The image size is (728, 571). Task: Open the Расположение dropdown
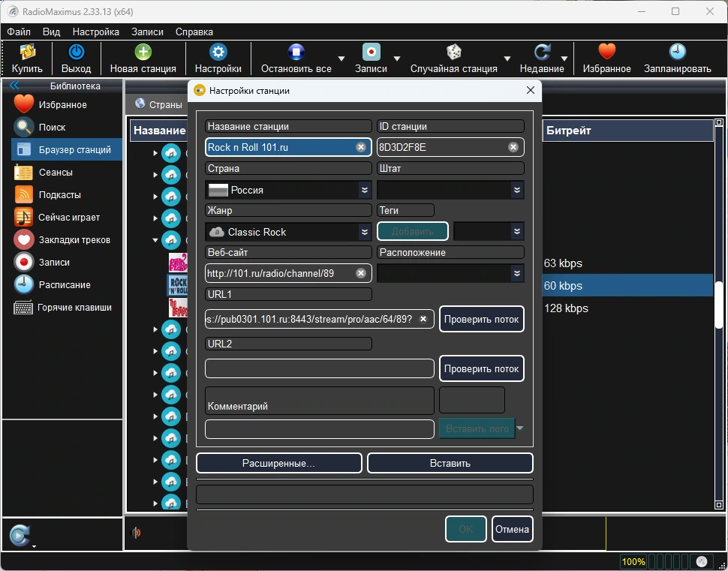pyautogui.click(x=450, y=273)
